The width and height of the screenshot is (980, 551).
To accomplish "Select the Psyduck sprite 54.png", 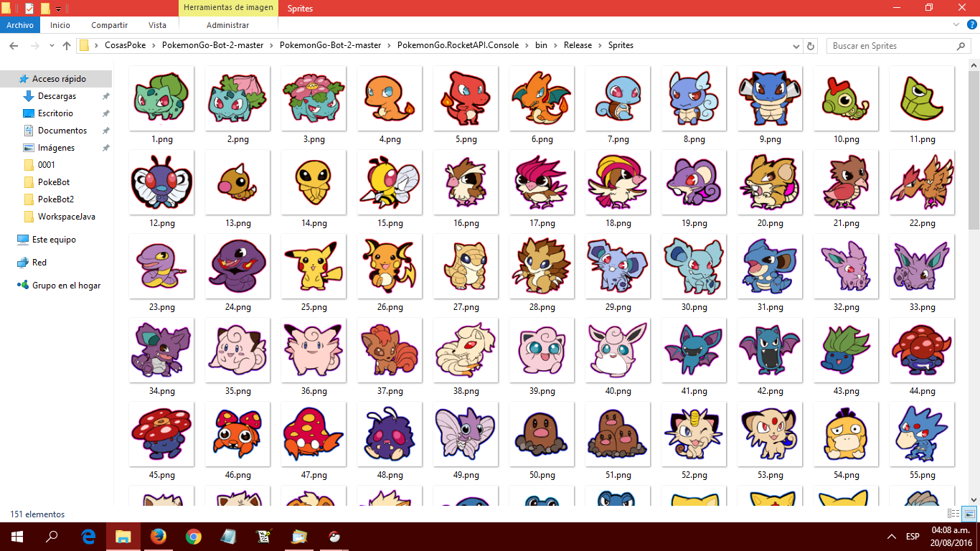I will click(x=846, y=434).
